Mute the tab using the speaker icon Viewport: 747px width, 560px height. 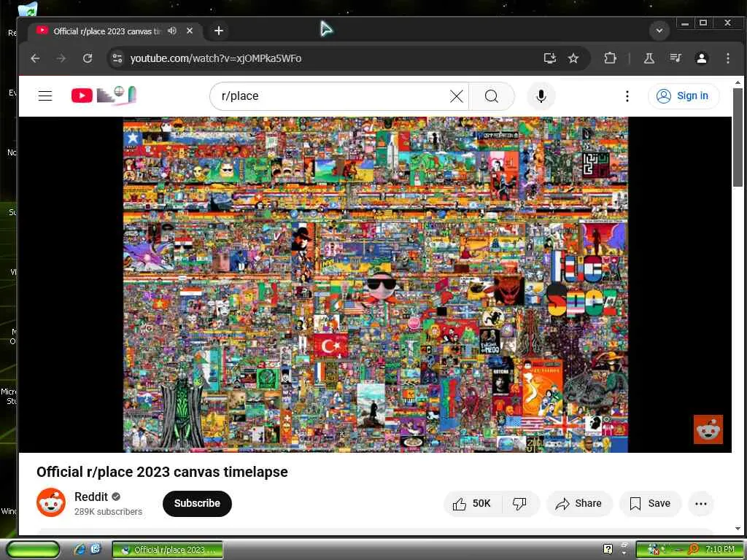(x=172, y=31)
